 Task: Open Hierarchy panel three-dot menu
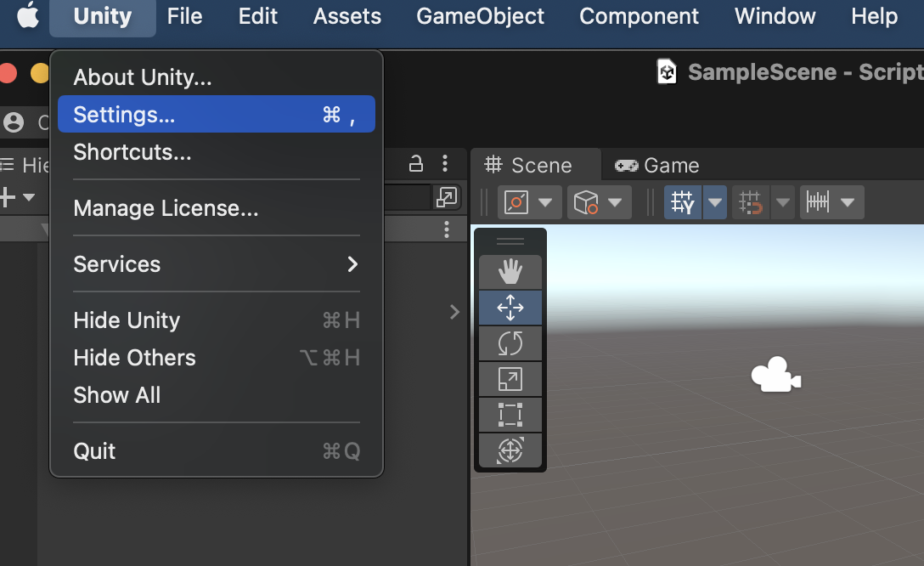click(445, 163)
